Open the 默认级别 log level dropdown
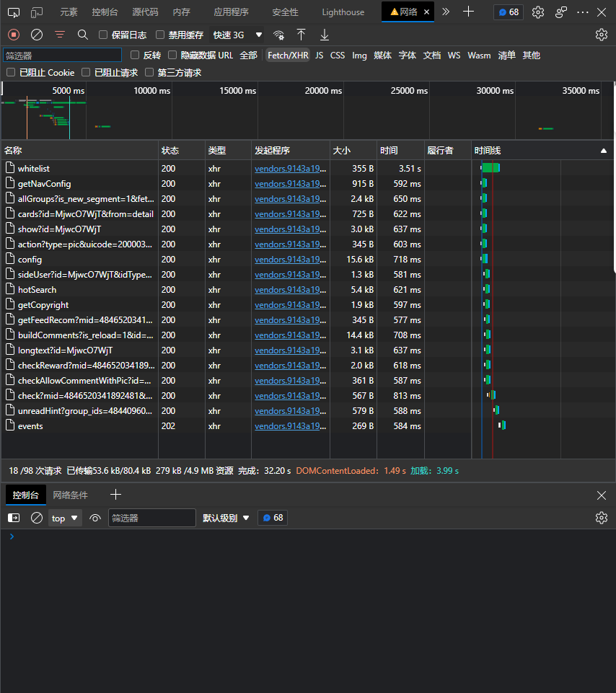This screenshot has height=693, width=616. coord(226,518)
